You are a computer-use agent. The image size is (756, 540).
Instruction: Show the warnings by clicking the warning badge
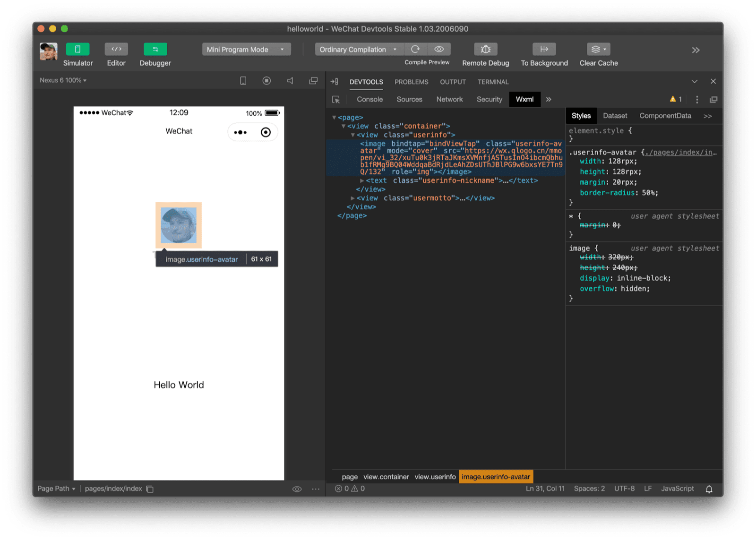(x=675, y=99)
